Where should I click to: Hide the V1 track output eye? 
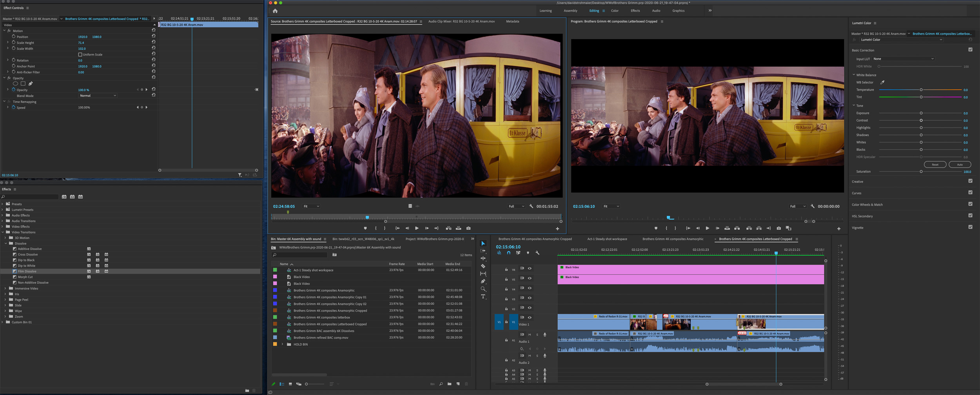530,317
